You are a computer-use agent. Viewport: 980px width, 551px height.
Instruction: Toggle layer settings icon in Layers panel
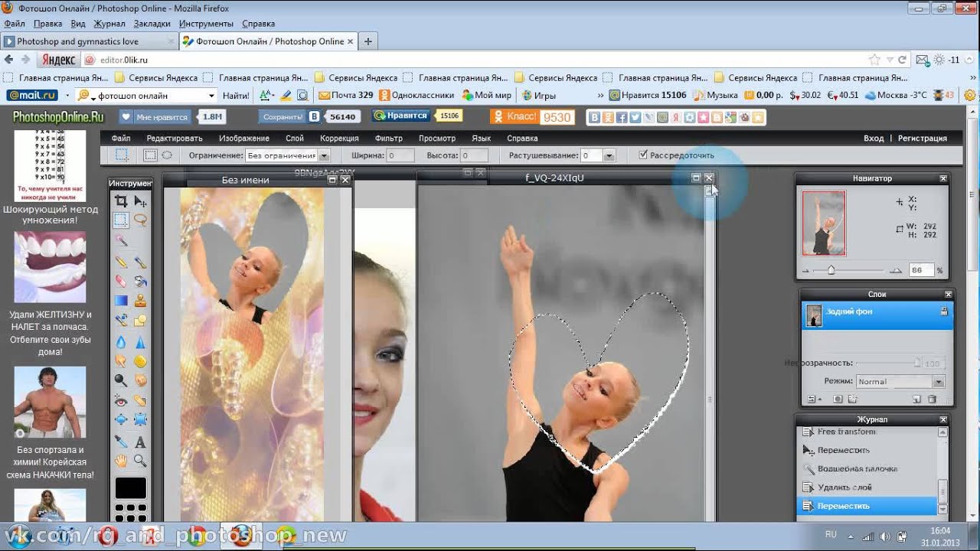pyautogui.click(x=812, y=399)
